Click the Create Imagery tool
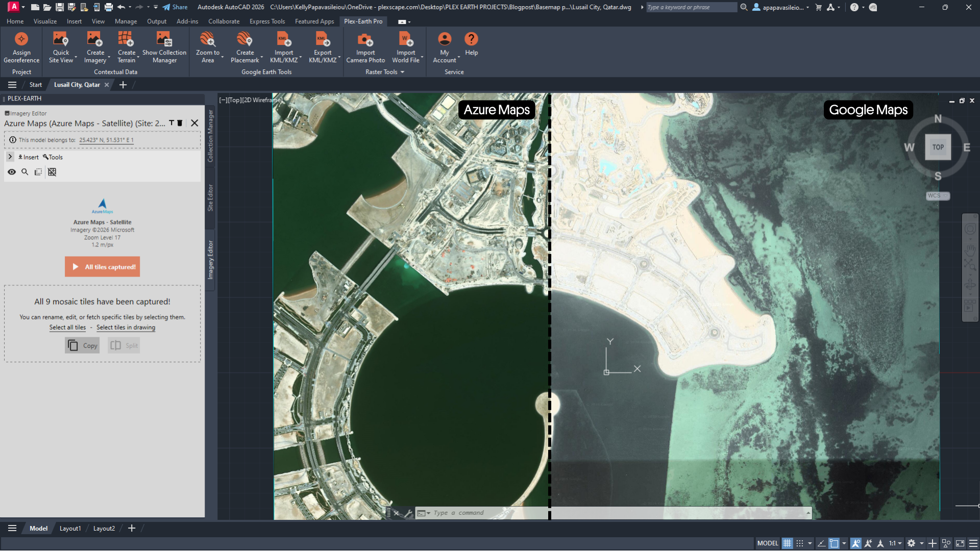The image size is (980, 551). click(x=95, y=47)
